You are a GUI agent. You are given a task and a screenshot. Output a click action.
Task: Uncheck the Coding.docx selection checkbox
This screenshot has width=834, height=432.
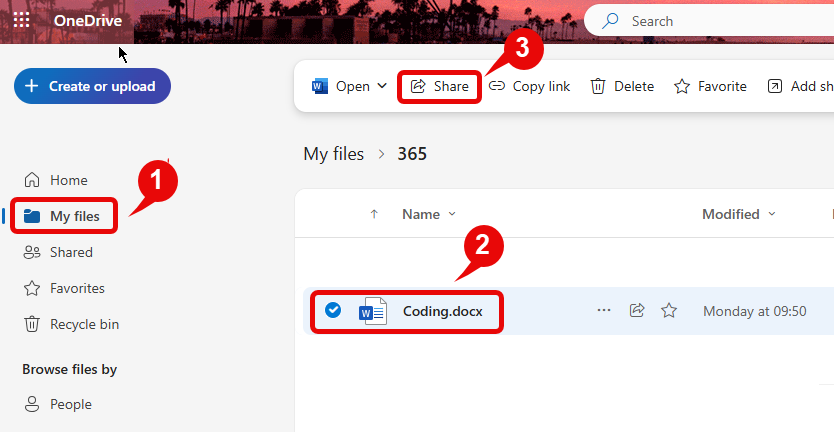333,311
